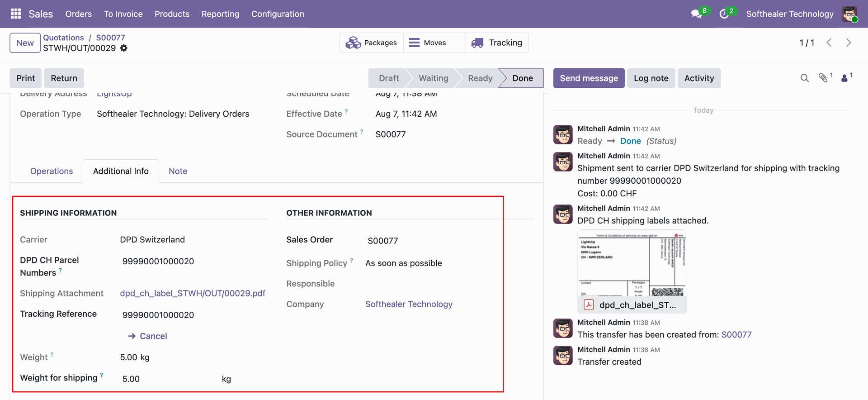Click Mitchell Admin avatar on Transfer created message
Viewport: 868px width, 400px height.
point(563,355)
